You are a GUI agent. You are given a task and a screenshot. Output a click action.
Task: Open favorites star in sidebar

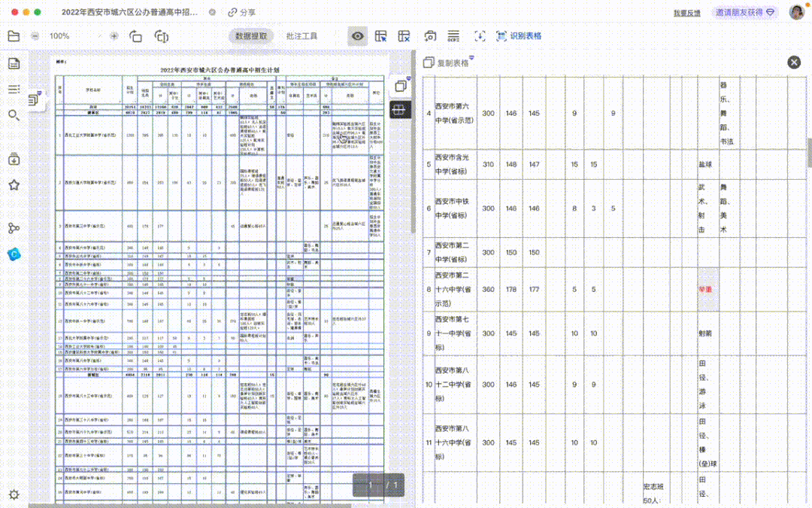[x=14, y=185]
